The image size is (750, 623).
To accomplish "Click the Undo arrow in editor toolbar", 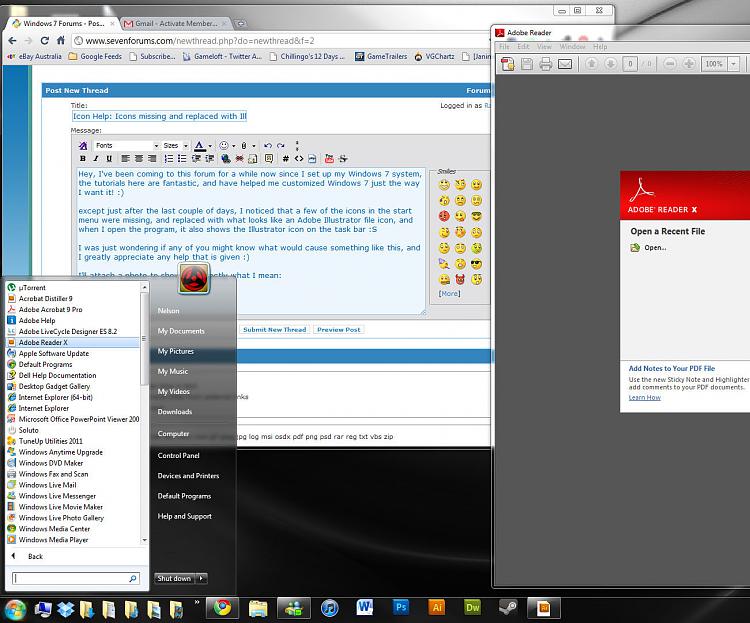I will point(268,145).
